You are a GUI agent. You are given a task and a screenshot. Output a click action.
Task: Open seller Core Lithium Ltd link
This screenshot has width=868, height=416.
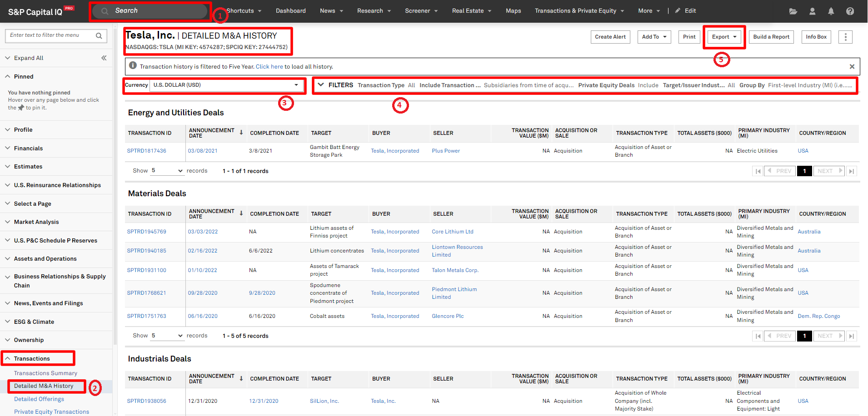click(453, 232)
